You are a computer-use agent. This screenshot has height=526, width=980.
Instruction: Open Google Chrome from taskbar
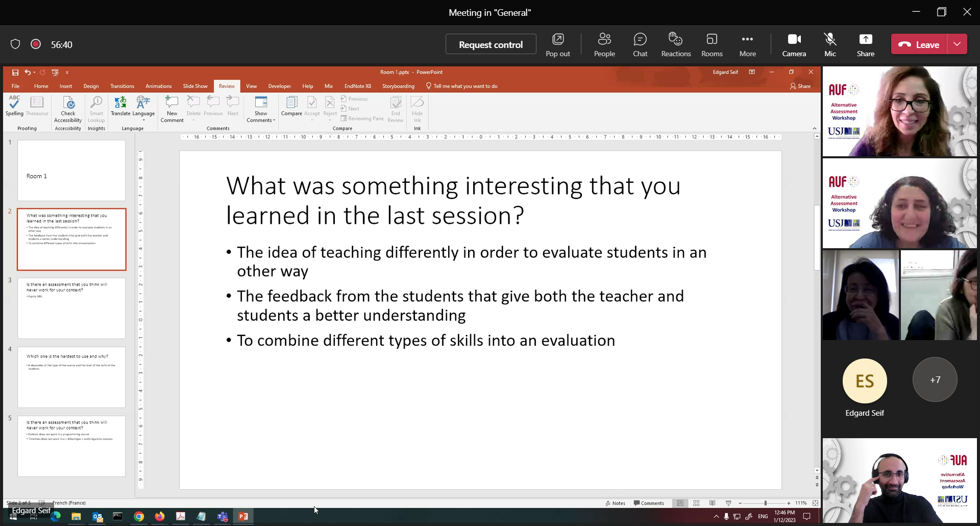[x=139, y=516]
